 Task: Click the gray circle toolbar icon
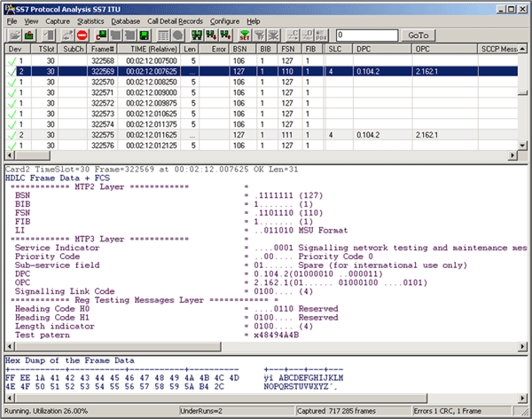[x=178, y=35]
